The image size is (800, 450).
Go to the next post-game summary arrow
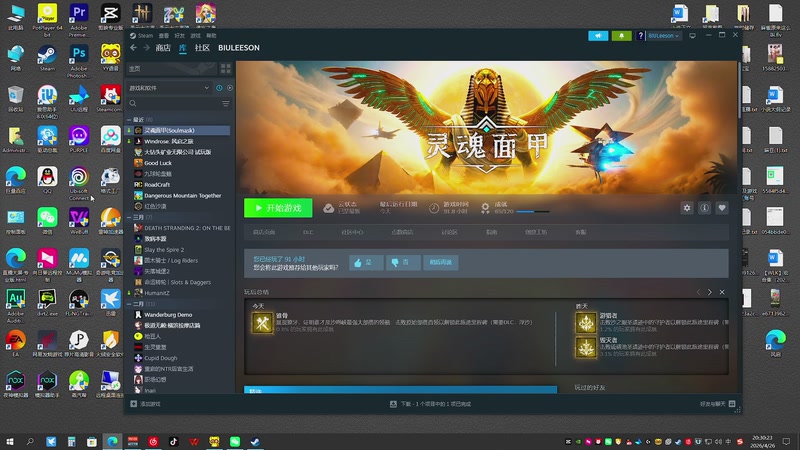click(710, 292)
